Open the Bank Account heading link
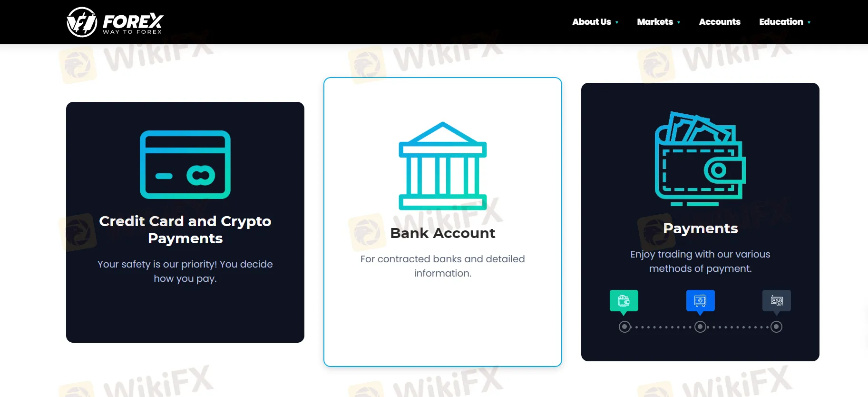The height and width of the screenshot is (397, 868). point(443,233)
